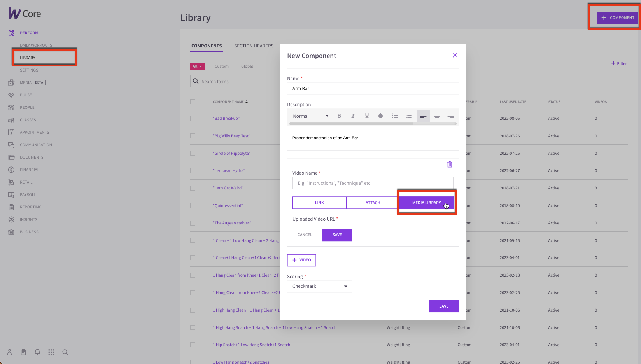
Task: Apply italic formatting to the description text
Action: (353, 115)
